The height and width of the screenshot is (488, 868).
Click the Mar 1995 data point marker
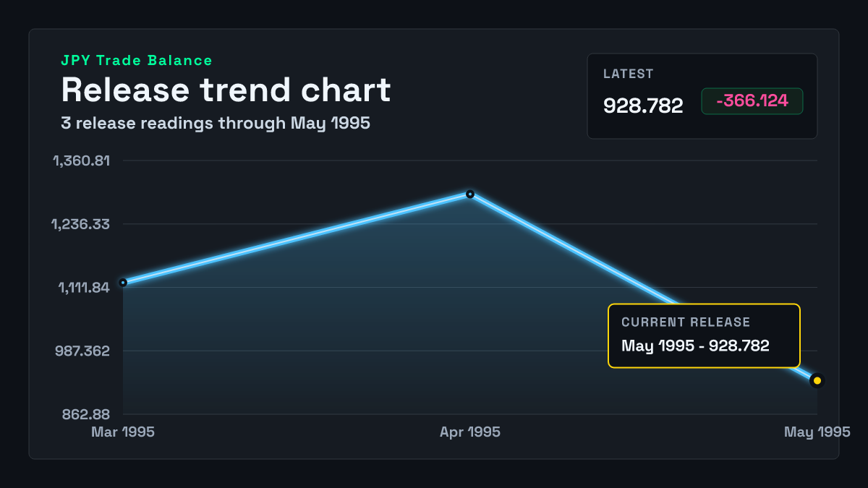(123, 282)
